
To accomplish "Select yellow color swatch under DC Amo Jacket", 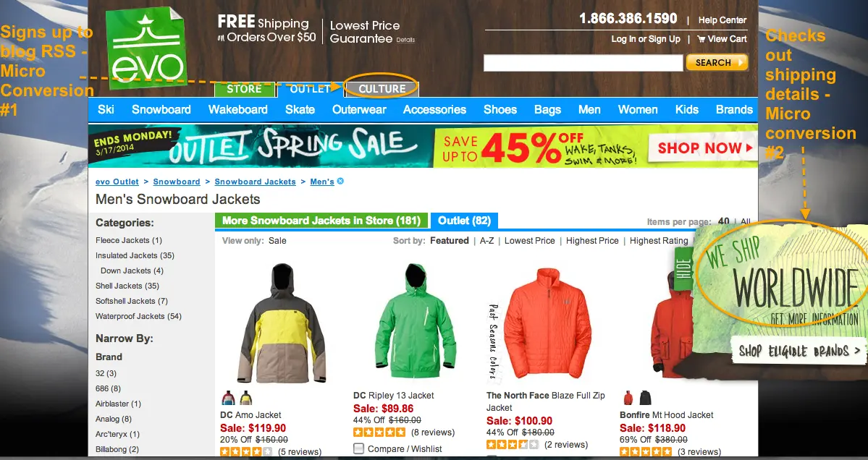I will click(x=246, y=398).
